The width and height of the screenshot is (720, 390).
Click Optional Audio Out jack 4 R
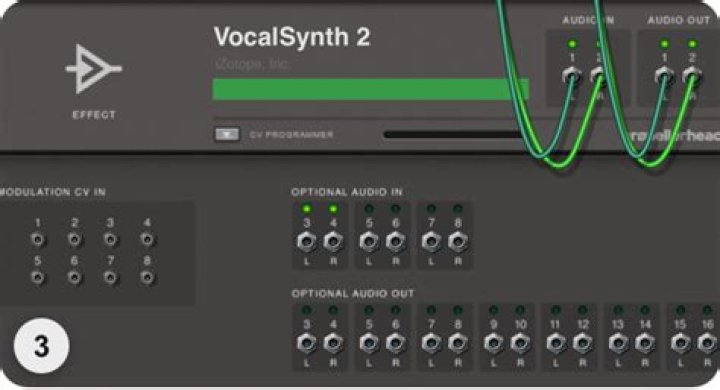[x=333, y=343]
